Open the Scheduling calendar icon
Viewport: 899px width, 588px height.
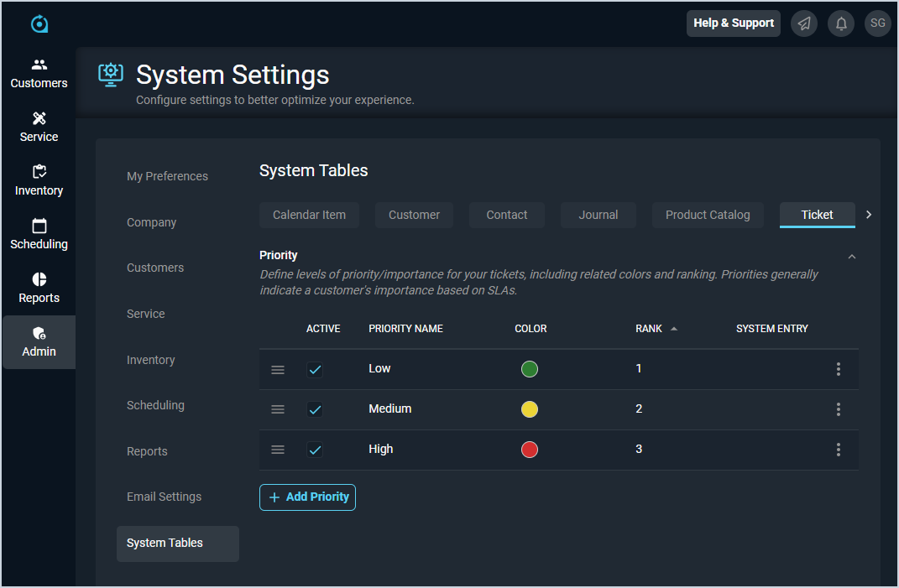pyautogui.click(x=39, y=226)
